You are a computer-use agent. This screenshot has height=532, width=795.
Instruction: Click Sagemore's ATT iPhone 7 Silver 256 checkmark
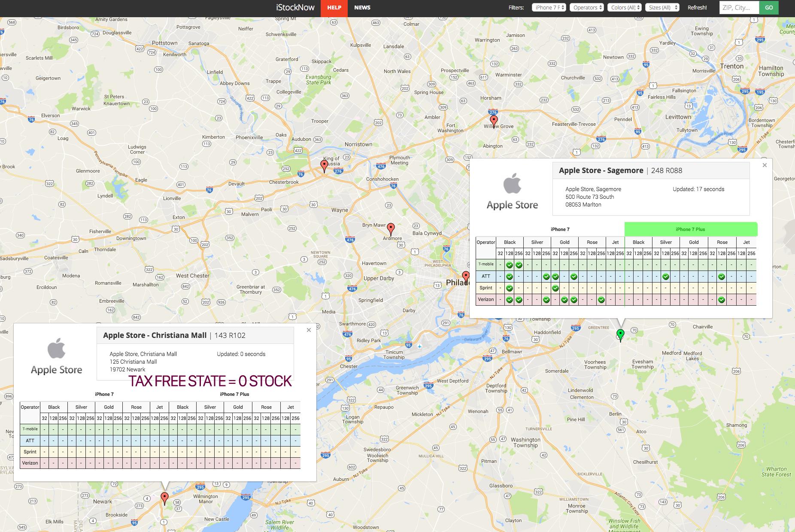coord(546,277)
